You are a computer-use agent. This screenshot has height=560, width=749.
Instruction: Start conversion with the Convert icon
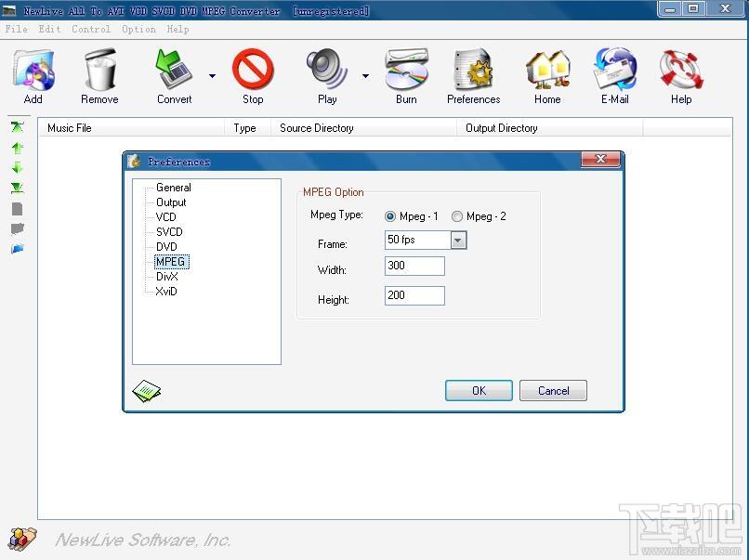tap(174, 70)
